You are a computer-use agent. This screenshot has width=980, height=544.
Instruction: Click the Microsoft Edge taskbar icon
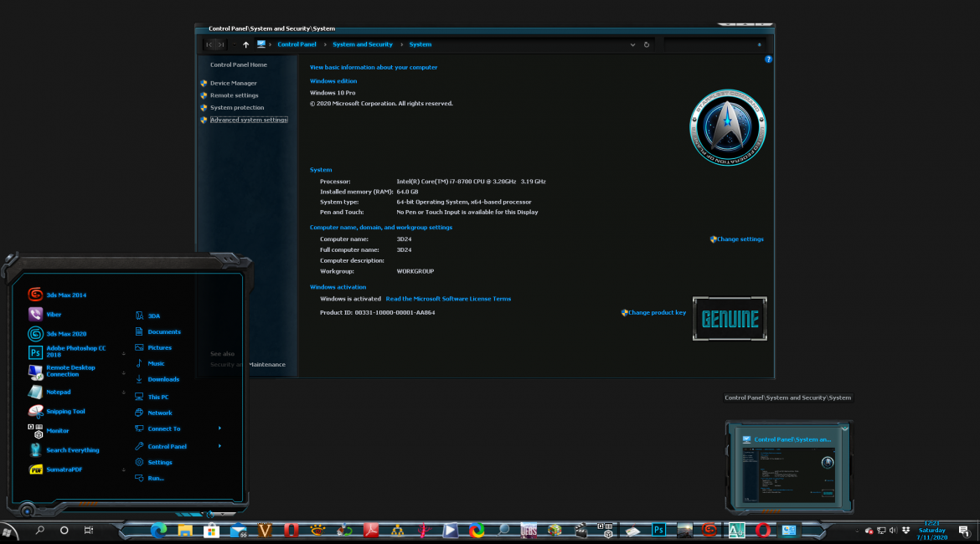pos(159,531)
